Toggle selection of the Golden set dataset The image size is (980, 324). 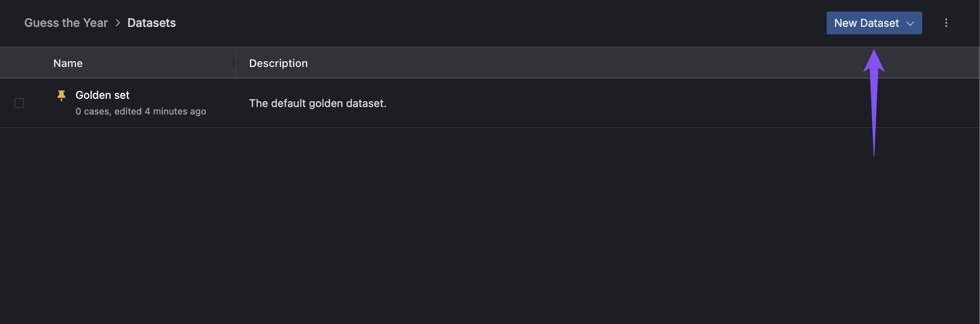[19, 102]
